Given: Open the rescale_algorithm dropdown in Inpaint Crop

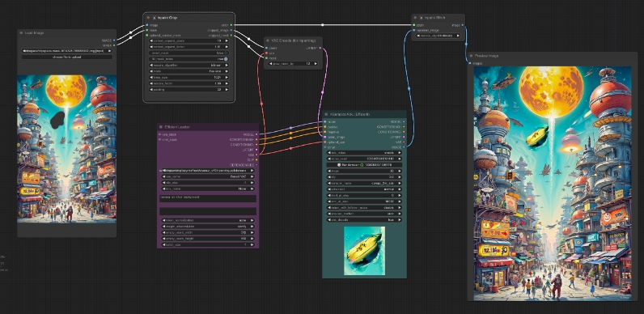Looking at the screenshot, I should coord(189,65).
